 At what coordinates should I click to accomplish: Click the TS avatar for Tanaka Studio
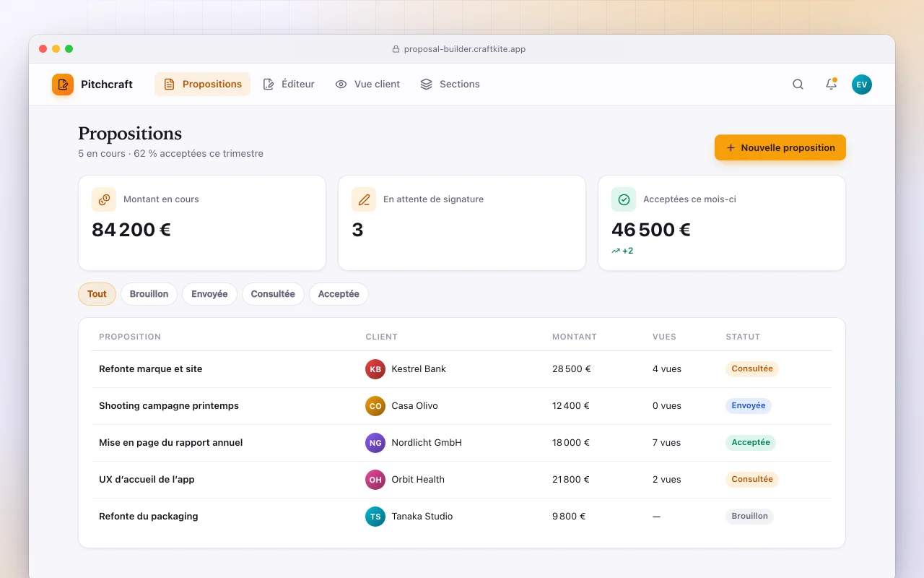pyautogui.click(x=375, y=517)
